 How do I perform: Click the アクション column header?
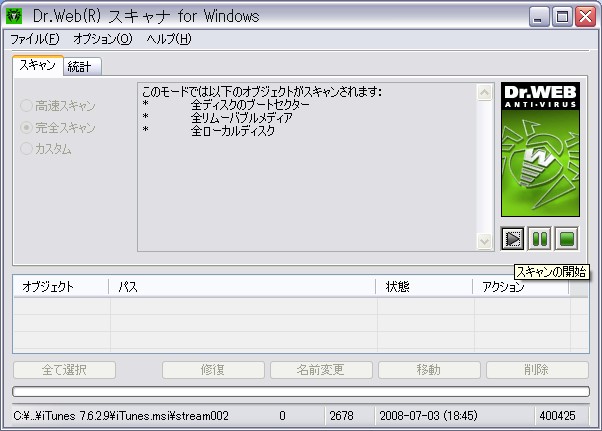[521, 287]
